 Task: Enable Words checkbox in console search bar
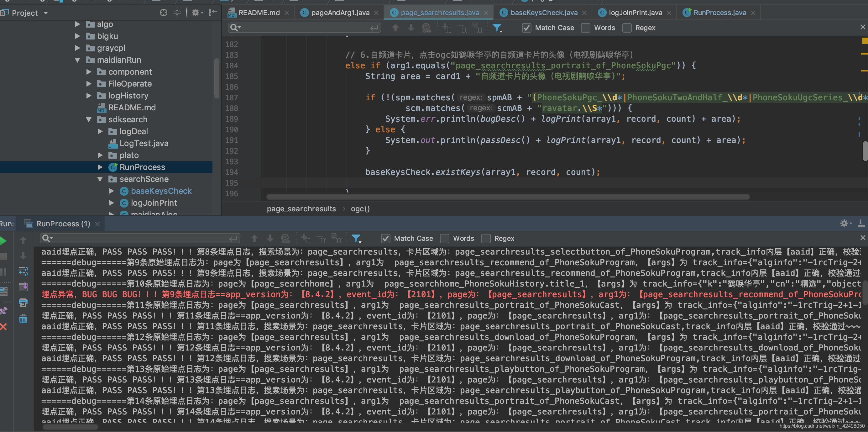445,239
